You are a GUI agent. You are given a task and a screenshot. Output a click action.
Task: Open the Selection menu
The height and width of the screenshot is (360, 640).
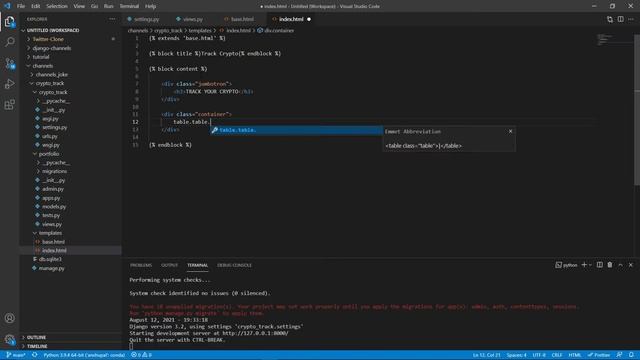pyautogui.click(x=57, y=6)
